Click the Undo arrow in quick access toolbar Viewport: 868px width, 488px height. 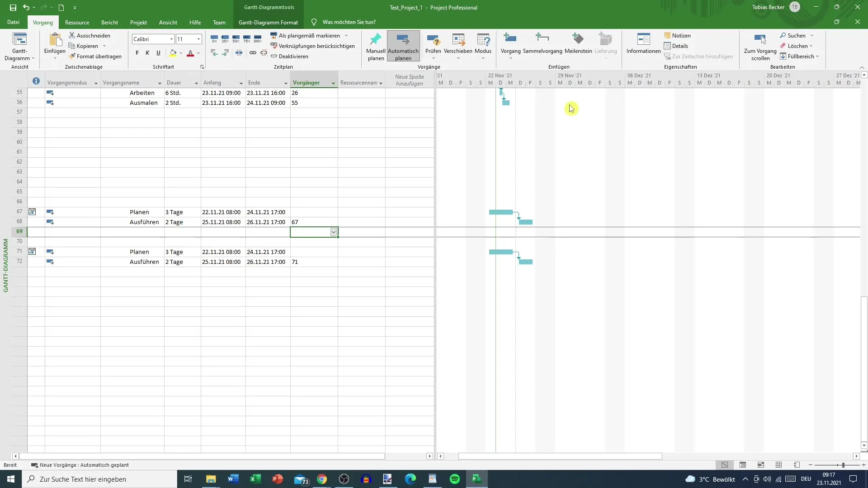[x=26, y=7]
